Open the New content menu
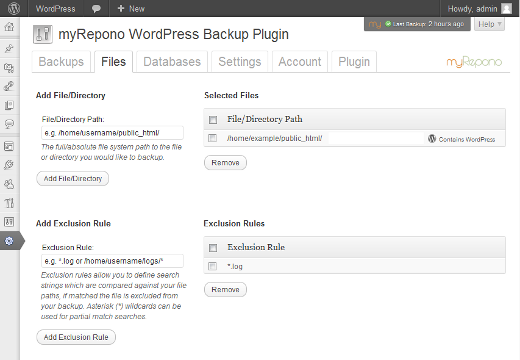 (x=131, y=9)
